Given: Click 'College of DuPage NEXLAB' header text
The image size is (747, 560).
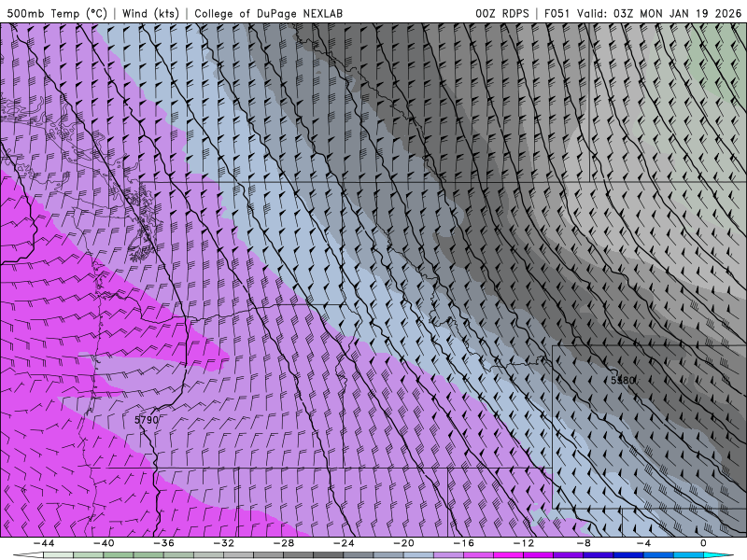Looking at the screenshot, I should click(268, 13).
